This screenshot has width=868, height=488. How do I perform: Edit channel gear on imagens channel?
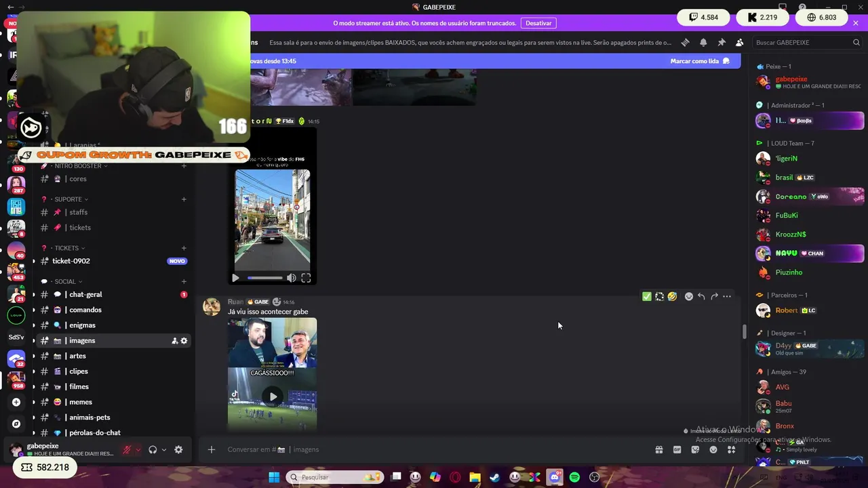point(184,341)
